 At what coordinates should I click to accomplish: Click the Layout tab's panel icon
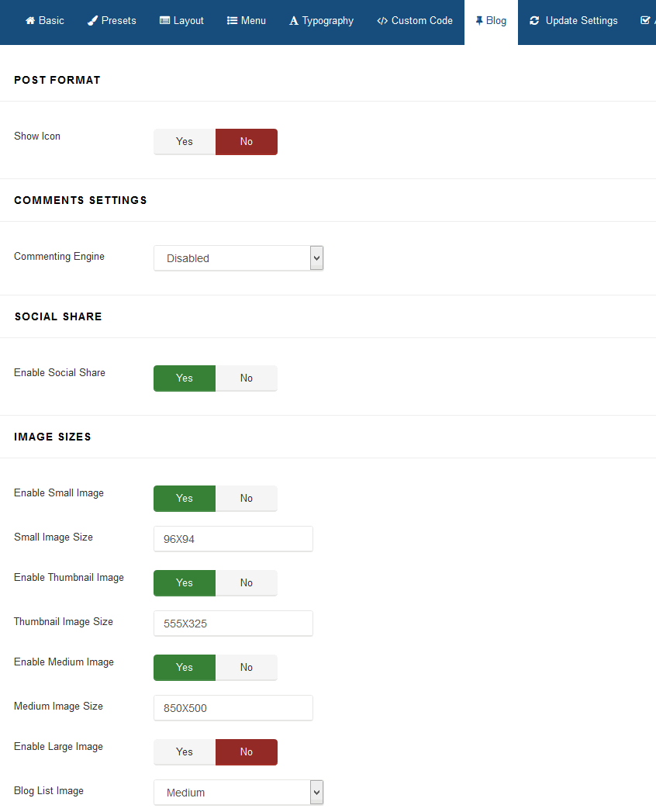(164, 21)
